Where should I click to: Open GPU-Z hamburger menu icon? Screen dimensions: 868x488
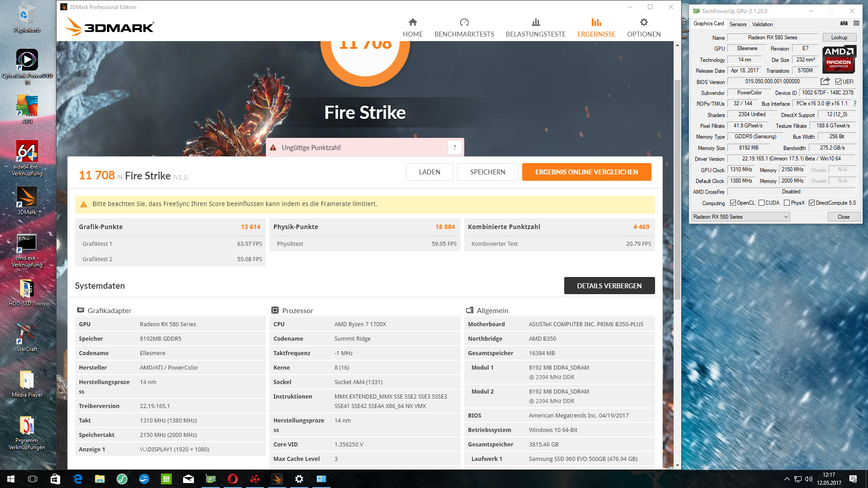click(856, 23)
